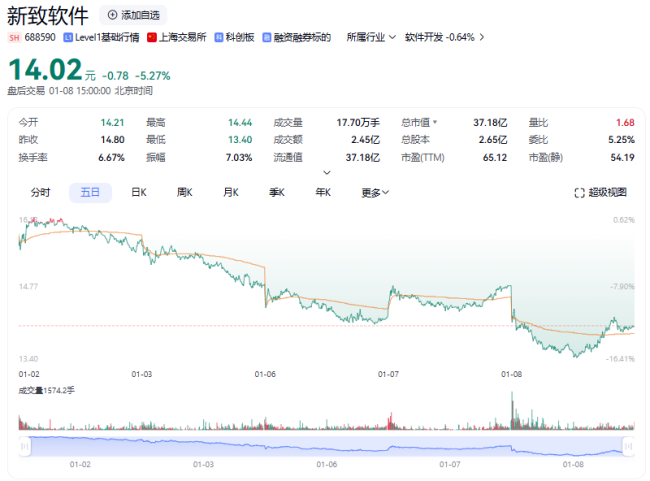Switch to the 分时 chart tab

[x=40, y=192]
